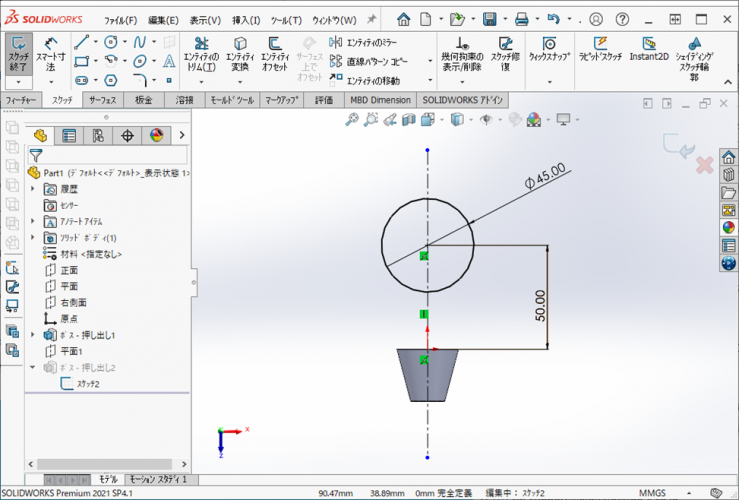Image resolution: width=739 pixels, height=500 pixels.
Task: Open the DisplayManager color sphere tab
Action: tap(155, 136)
